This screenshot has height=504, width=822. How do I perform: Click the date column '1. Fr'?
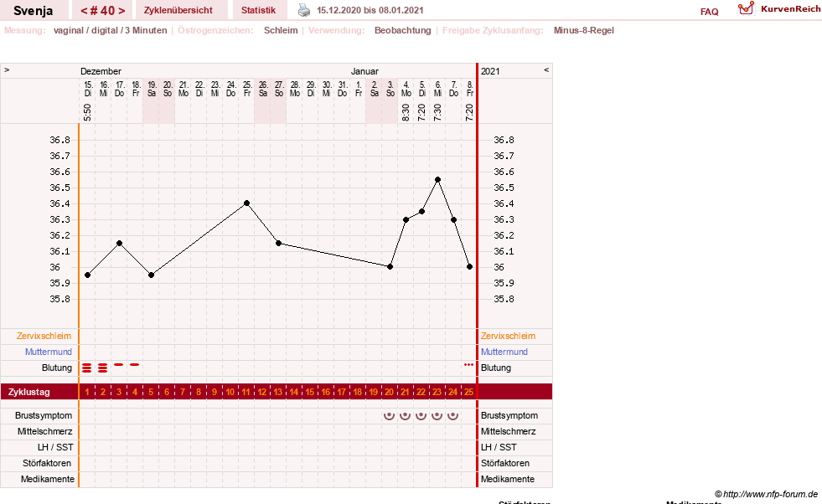[x=359, y=89]
